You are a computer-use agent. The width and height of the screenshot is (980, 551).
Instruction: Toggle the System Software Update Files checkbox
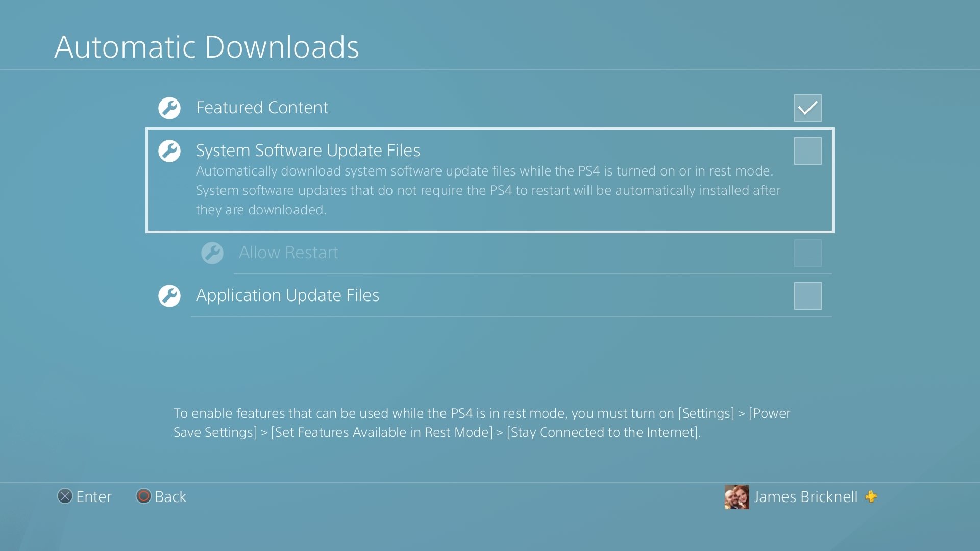pyautogui.click(x=807, y=149)
